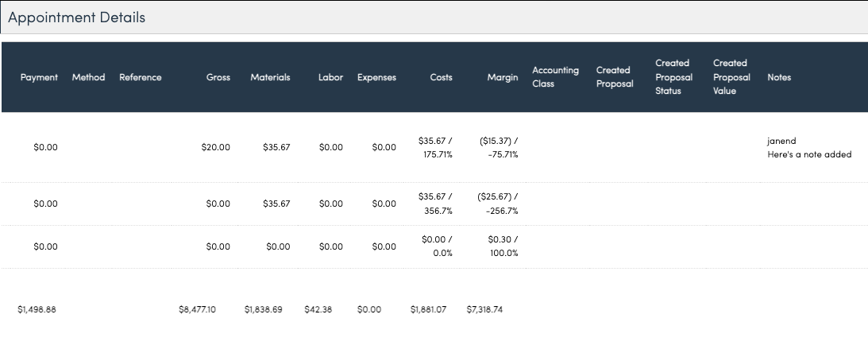Sort the table by Gross
Screen dimensions: 868x349
coord(218,77)
